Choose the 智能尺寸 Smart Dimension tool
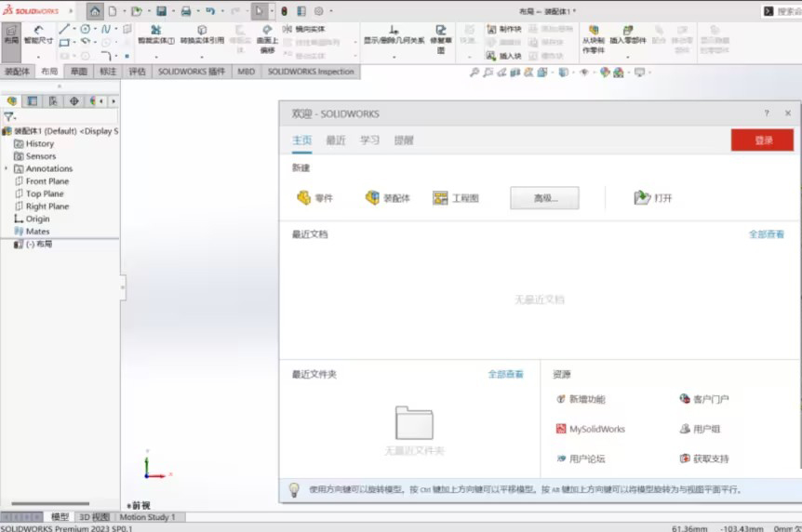Screen dimensions: 802x532 click(38, 34)
